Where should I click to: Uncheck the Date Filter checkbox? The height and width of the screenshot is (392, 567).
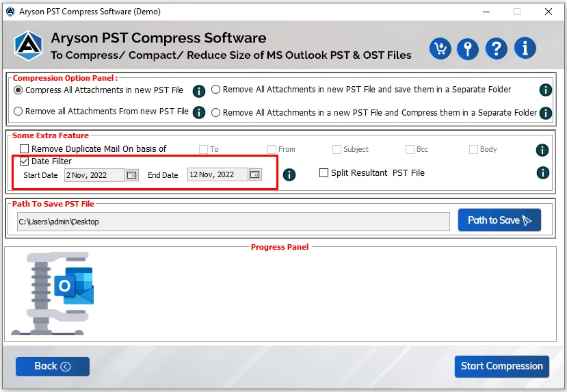point(24,161)
